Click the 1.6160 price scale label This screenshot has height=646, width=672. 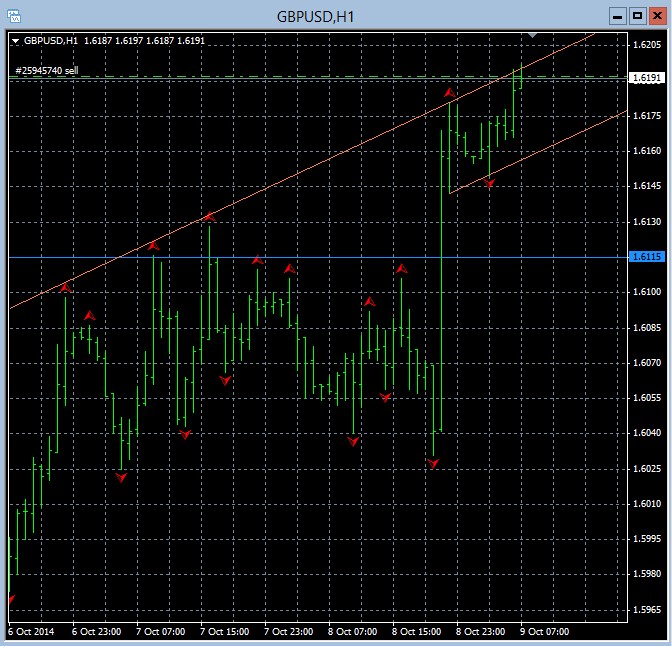point(647,151)
